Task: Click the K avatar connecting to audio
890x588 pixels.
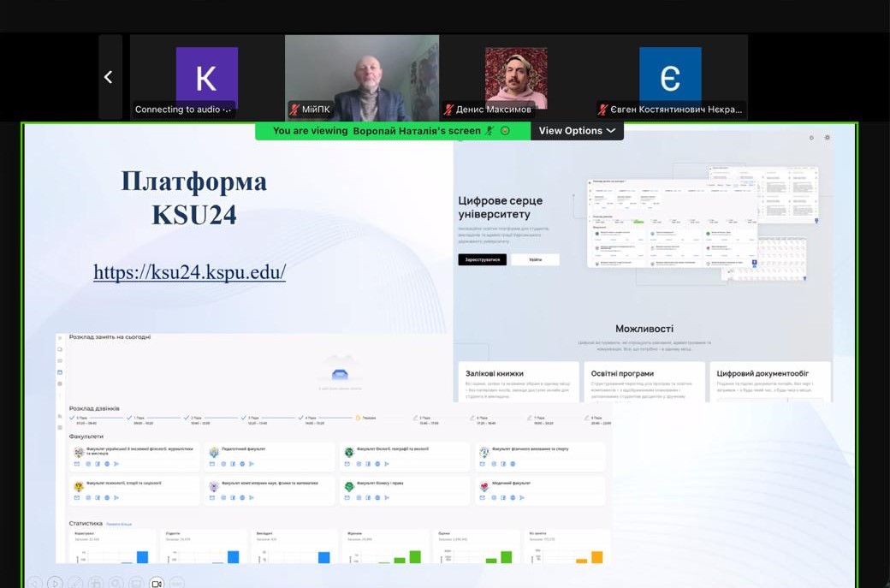Action: pos(206,77)
